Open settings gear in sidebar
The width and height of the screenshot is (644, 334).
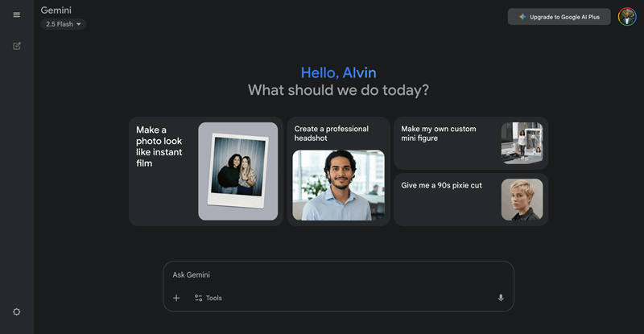coord(16,312)
